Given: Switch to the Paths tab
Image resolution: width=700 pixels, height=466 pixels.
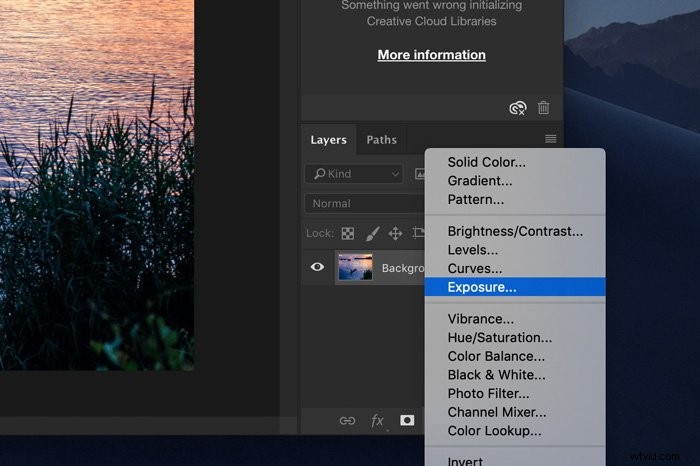Looking at the screenshot, I should (381, 140).
